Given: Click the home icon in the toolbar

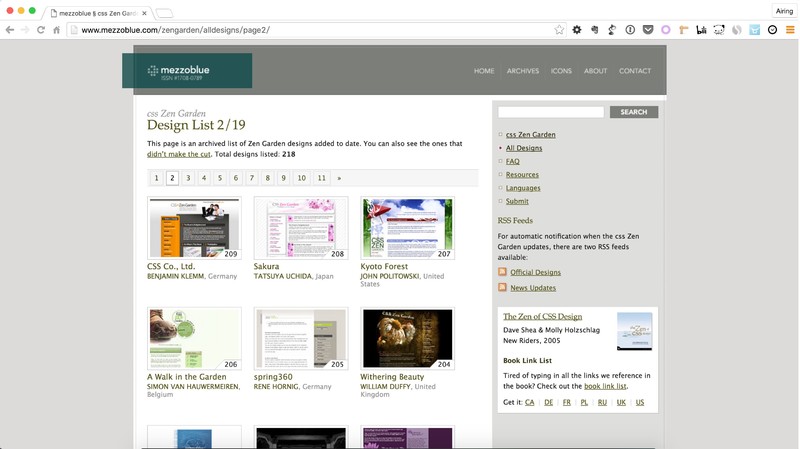Looking at the screenshot, I should point(57,30).
